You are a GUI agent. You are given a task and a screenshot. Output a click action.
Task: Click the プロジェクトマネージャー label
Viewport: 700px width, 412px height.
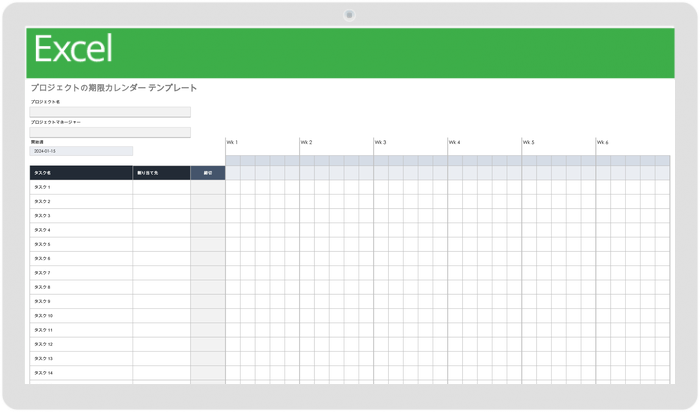click(x=55, y=122)
